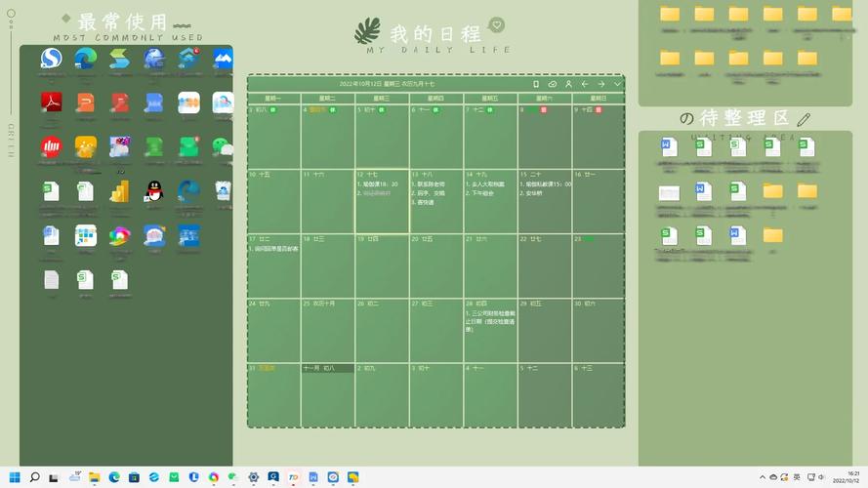The image size is (868, 488).
Task: Go to next month with right arrow
Action: 601,84
